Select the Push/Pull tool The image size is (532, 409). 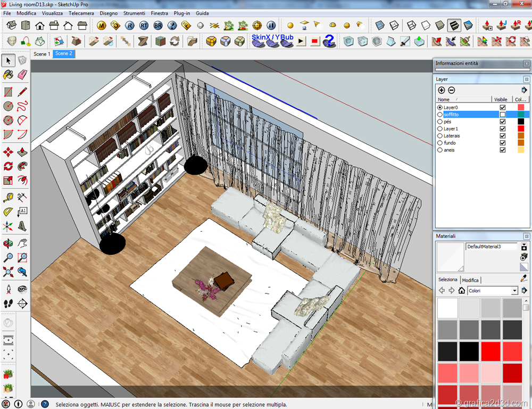click(22, 152)
